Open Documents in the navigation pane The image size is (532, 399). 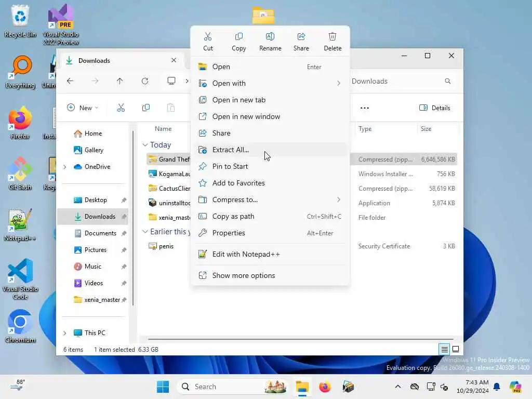point(93,233)
